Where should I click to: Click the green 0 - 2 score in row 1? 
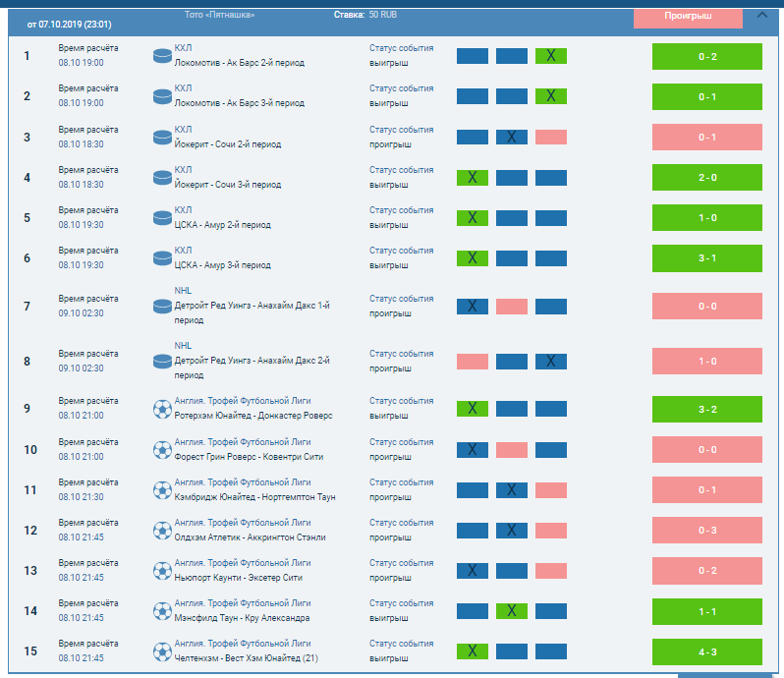(707, 57)
